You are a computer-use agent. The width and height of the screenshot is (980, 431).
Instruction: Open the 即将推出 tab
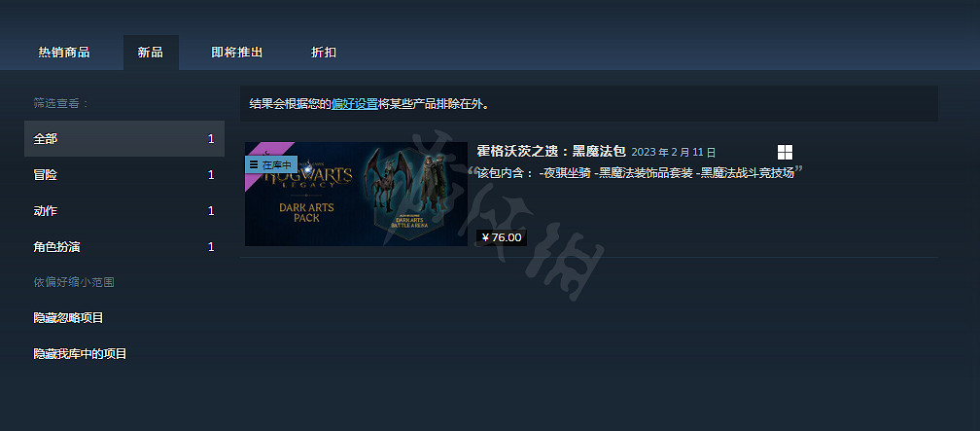tap(237, 53)
